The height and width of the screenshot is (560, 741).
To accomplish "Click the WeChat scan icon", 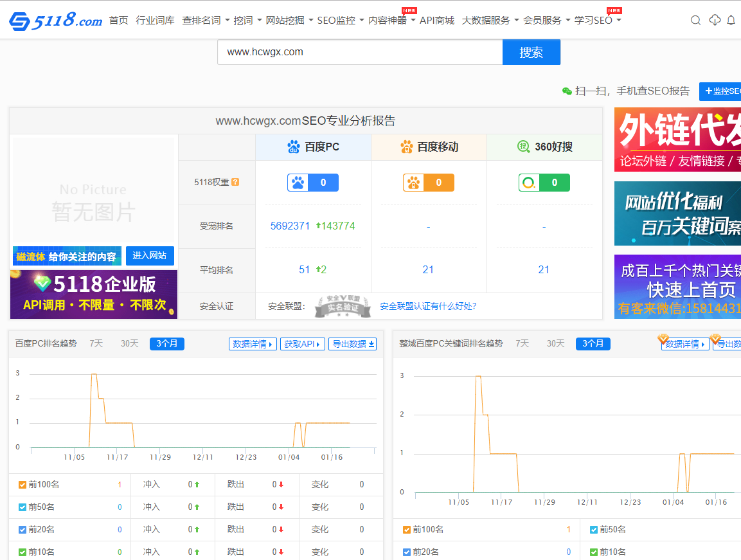I will coord(567,91).
